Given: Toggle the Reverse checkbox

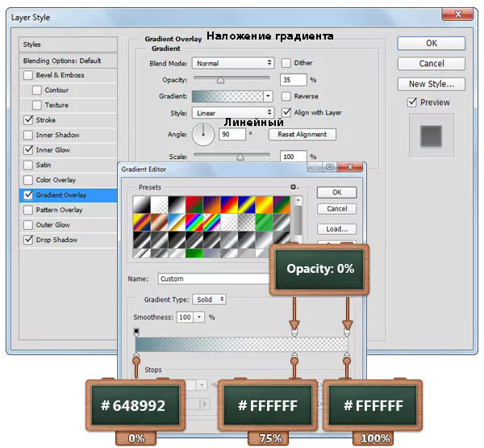Looking at the screenshot, I should click(x=286, y=96).
